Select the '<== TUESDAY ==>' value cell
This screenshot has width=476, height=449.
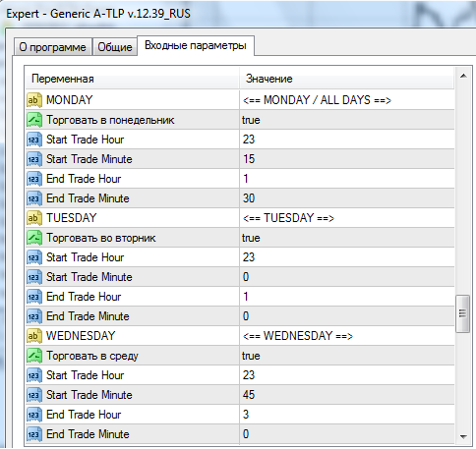[347, 218]
